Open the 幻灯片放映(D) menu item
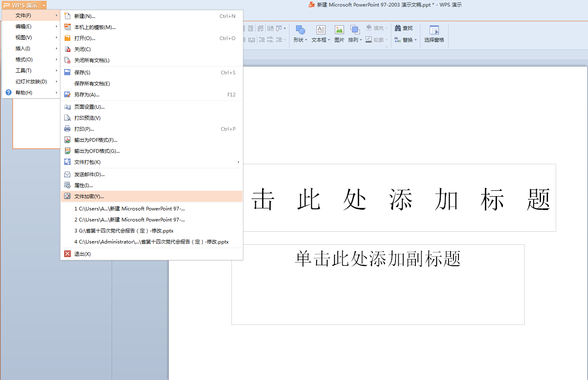The height and width of the screenshot is (380, 588). pyautogui.click(x=31, y=81)
